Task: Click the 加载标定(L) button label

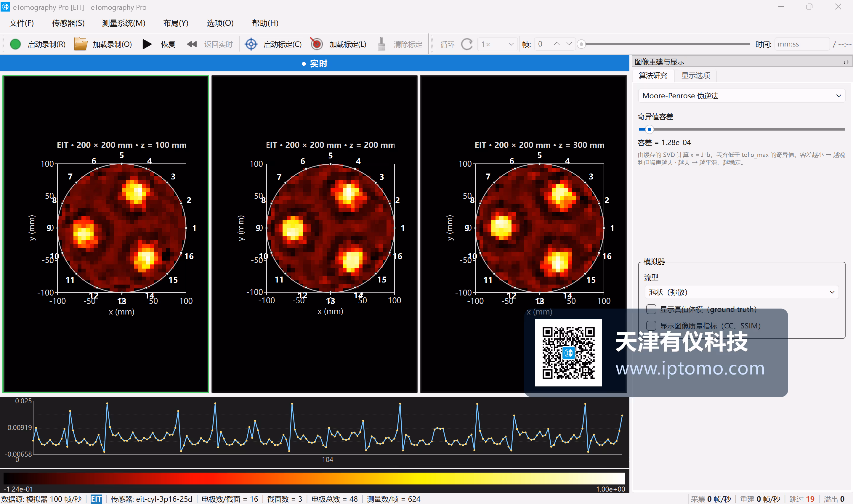Action: tap(348, 44)
